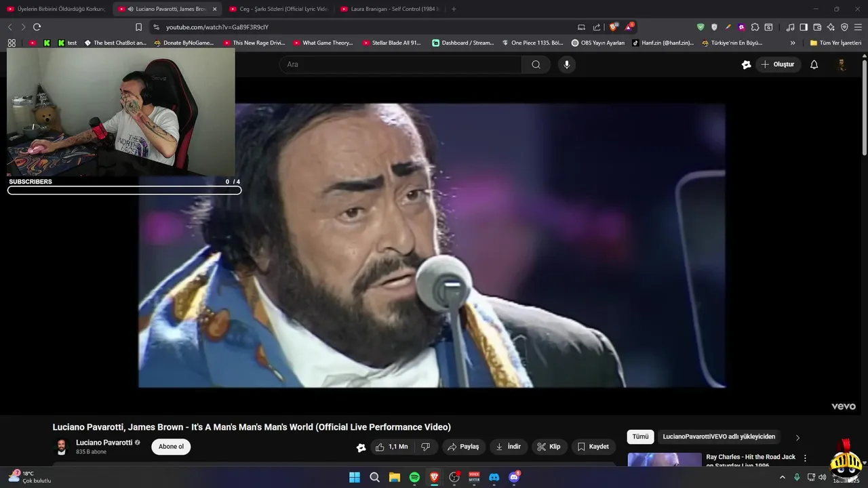The width and height of the screenshot is (868, 488).
Task: Open Leo AI sparkle icon in toolbar
Action: pos(831,27)
